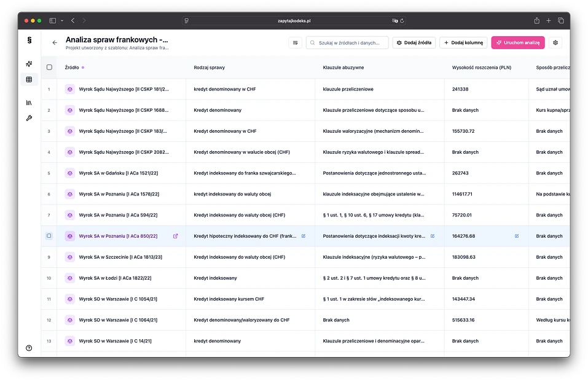Open the help question-mark icon at bottom left
Screen dimensions: 588x381
(28, 348)
